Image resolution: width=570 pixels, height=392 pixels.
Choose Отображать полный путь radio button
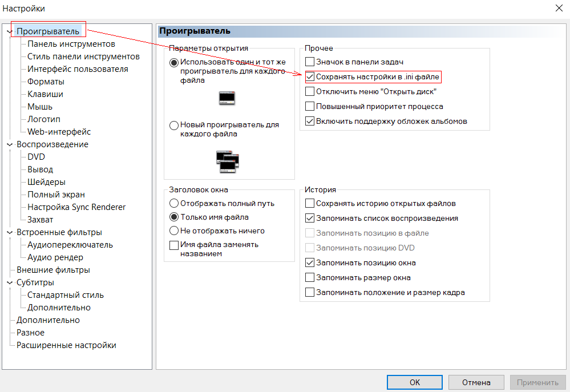point(174,203)
